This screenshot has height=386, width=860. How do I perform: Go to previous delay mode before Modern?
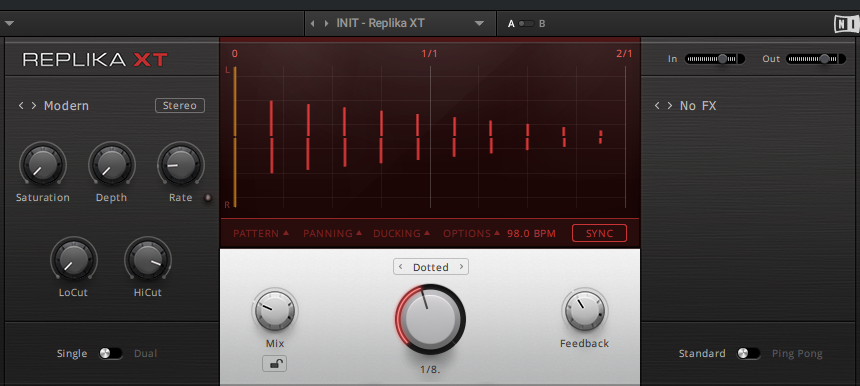coord(21,105)
